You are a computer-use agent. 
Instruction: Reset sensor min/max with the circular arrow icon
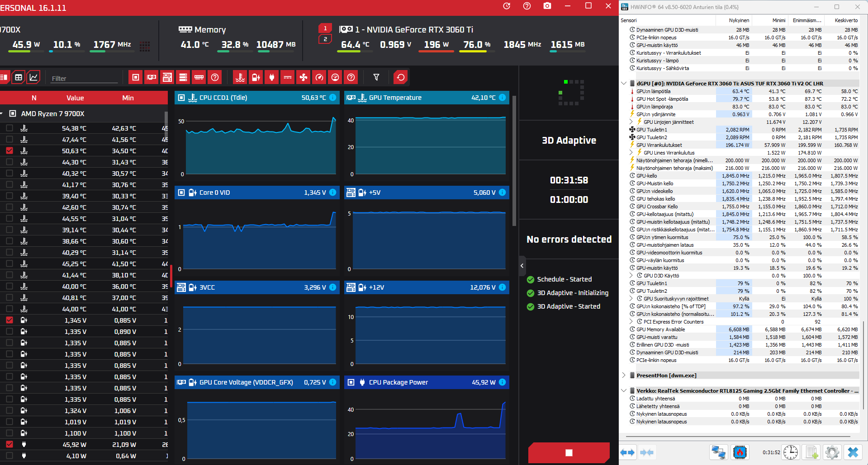pos(401,77)
